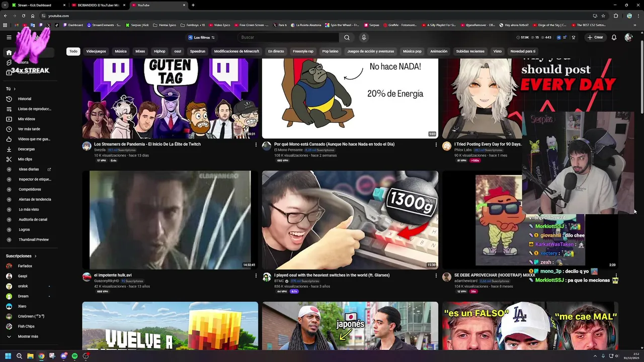
Task: Open File Explorer from taskbar
Action: [30, 356]
